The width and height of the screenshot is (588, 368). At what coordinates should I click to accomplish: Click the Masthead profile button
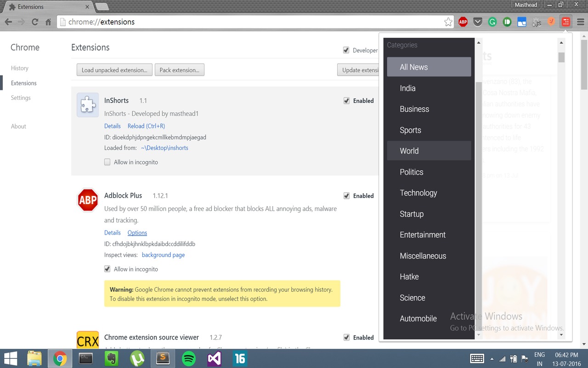click(526, 5)
